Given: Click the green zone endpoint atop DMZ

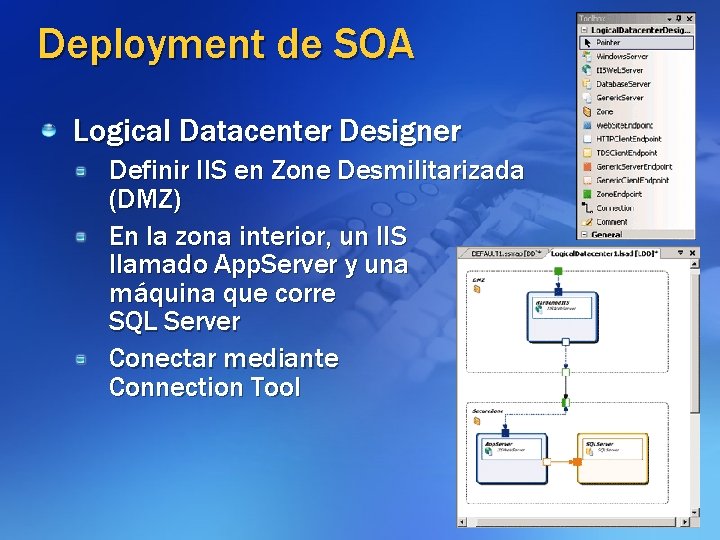Looking at the screenshot, I should [558, 271].
